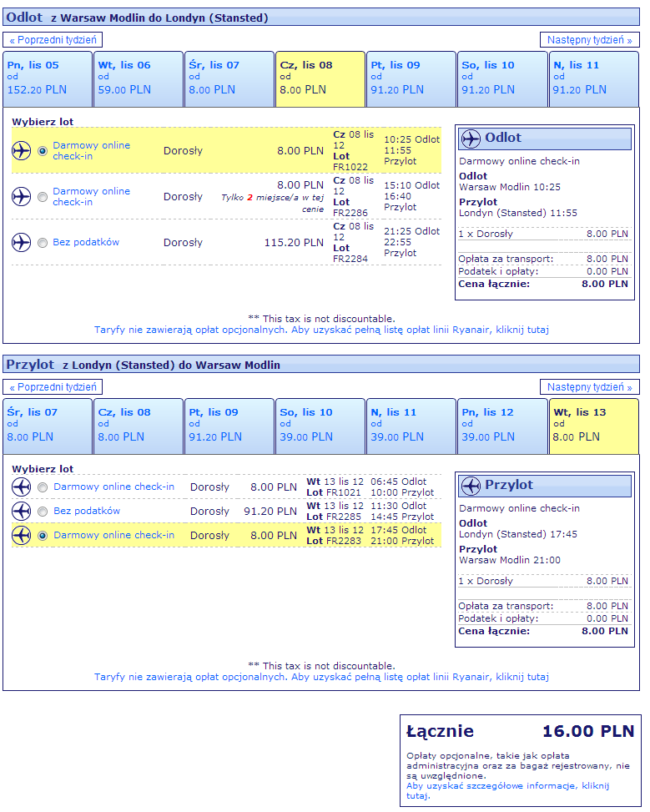Open detailed fee information link under Łącznie
Screen dimensions: 650x812
click(x=507, y=791)
